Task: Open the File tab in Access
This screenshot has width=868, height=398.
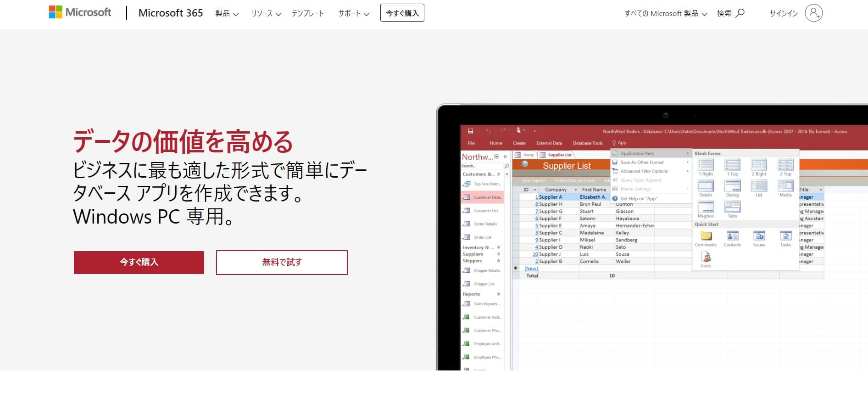Action: pyautogui.click(x=471, y=143)
